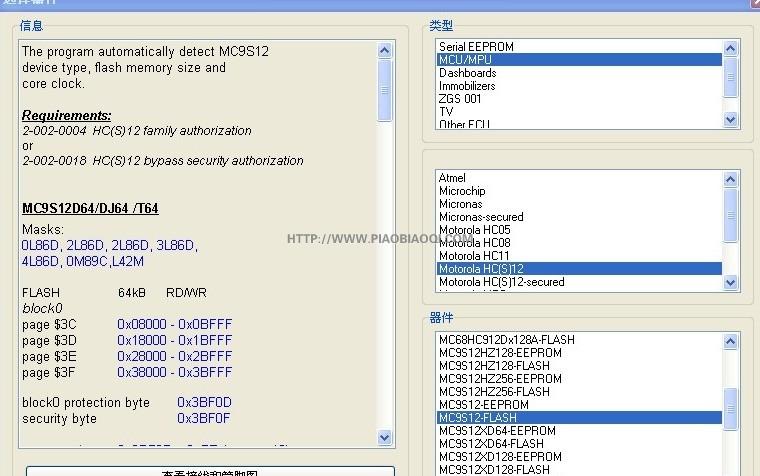Select Motorola HC08 manufacturer entry

[x=474, y=243]
